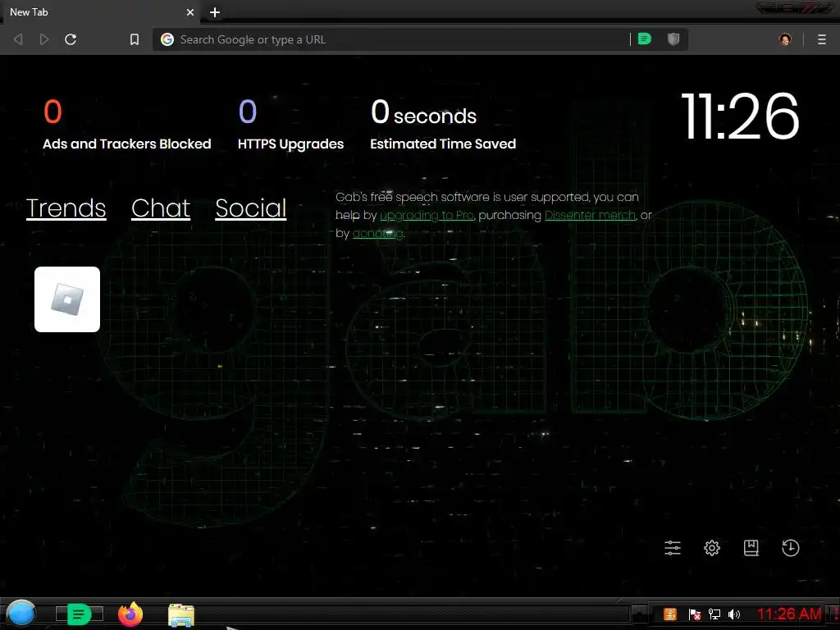
Task: Open the customize dashboard sliders icon
Action: (x=673, y=547)
